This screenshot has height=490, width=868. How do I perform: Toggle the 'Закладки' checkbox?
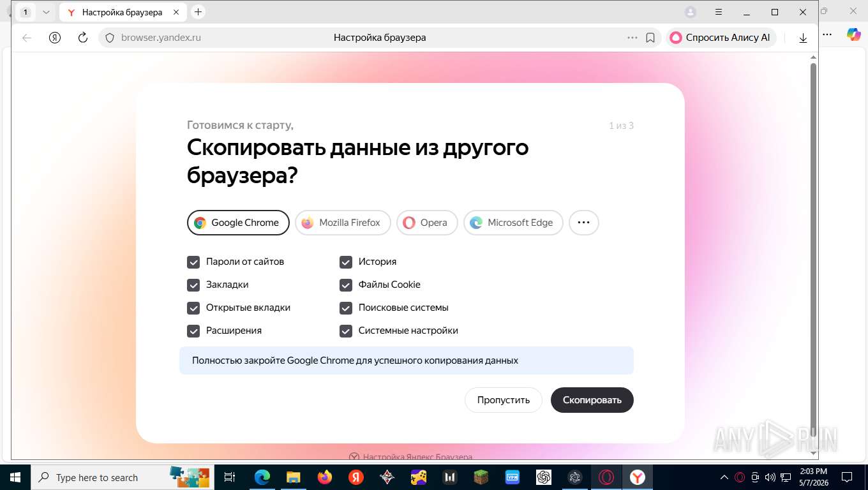click(193, 285)
